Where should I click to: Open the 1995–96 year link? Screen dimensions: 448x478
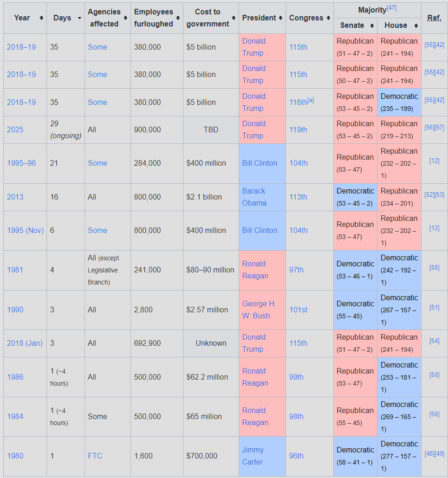[x=21, y=163]
